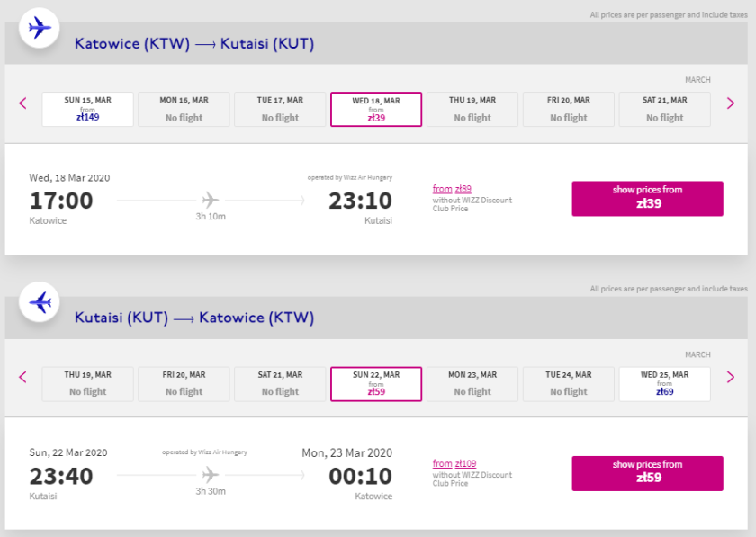Open the from zł89 regular price link
The height and width of the screenshot is (537, 756).
pos(452,189)
